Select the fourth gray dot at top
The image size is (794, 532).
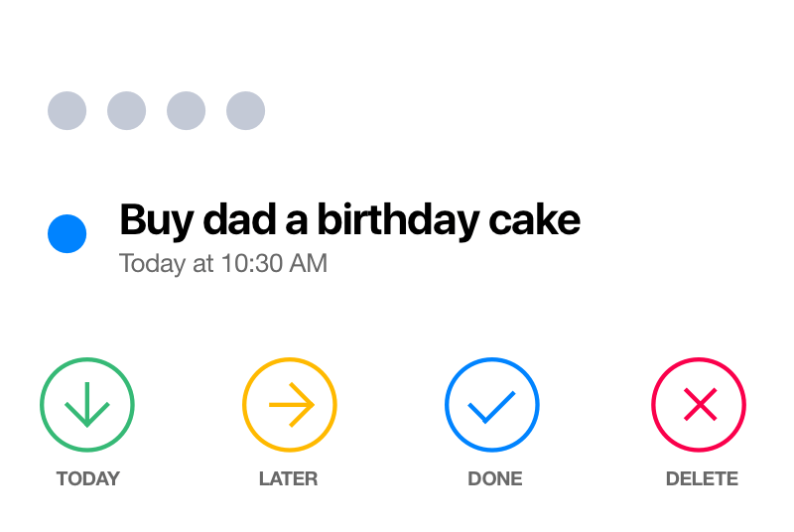coord(245,110)
